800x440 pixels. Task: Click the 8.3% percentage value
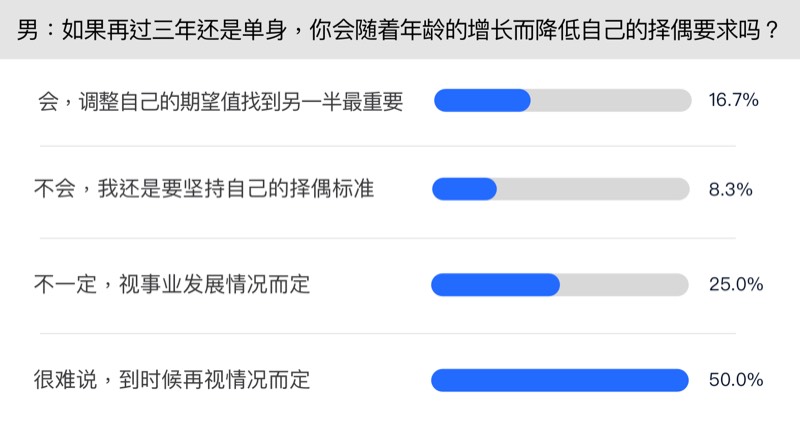(x=730, y=189)
